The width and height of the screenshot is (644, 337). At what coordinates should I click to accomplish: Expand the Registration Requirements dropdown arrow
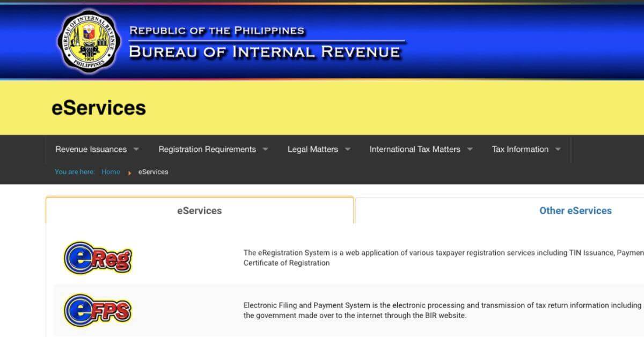pos(265,149)
